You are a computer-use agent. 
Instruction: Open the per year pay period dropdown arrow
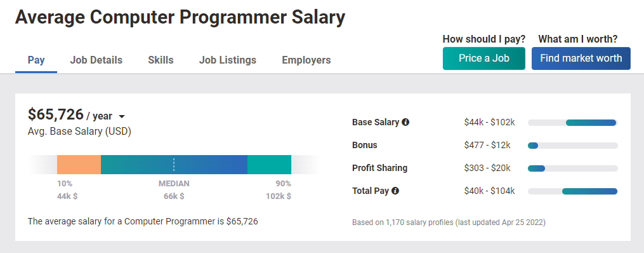pyautogui.click(x=121, y=117)
